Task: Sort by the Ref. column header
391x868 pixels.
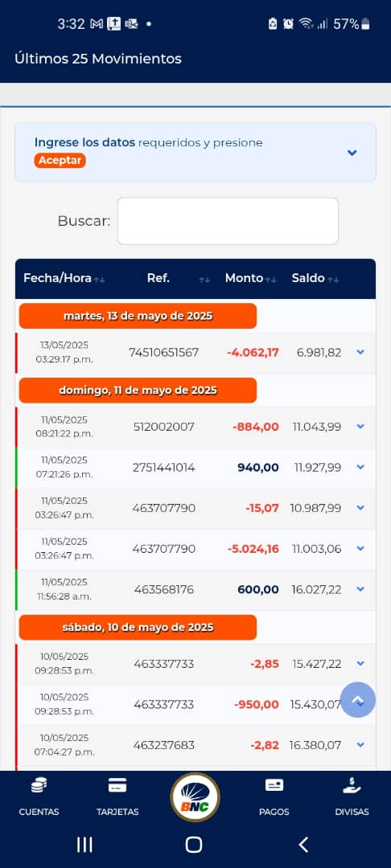Action: click(158, 278)
